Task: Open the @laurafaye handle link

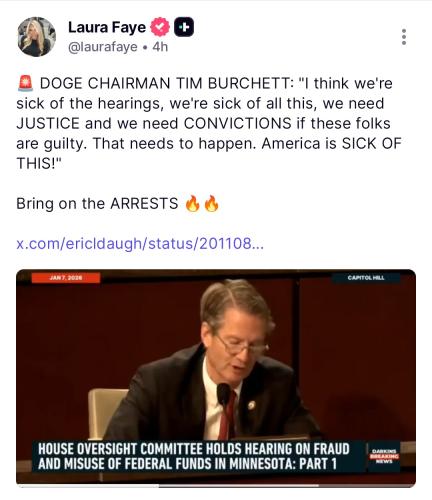Action: coord(103,47)
